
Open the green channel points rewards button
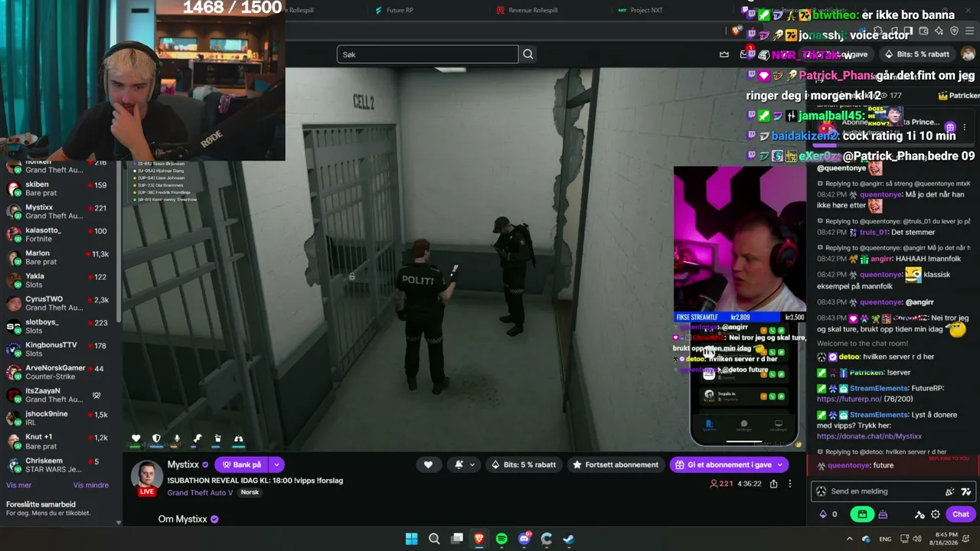coord(862,514)
